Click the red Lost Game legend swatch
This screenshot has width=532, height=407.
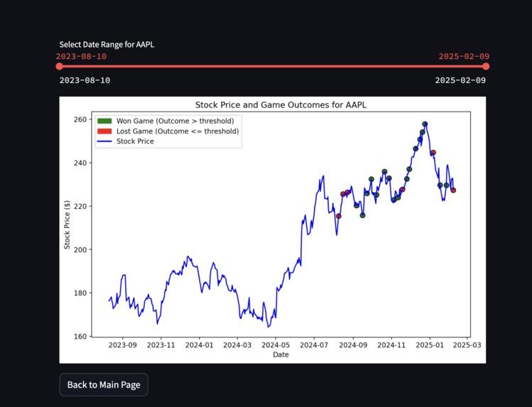(x=104, y=131)
